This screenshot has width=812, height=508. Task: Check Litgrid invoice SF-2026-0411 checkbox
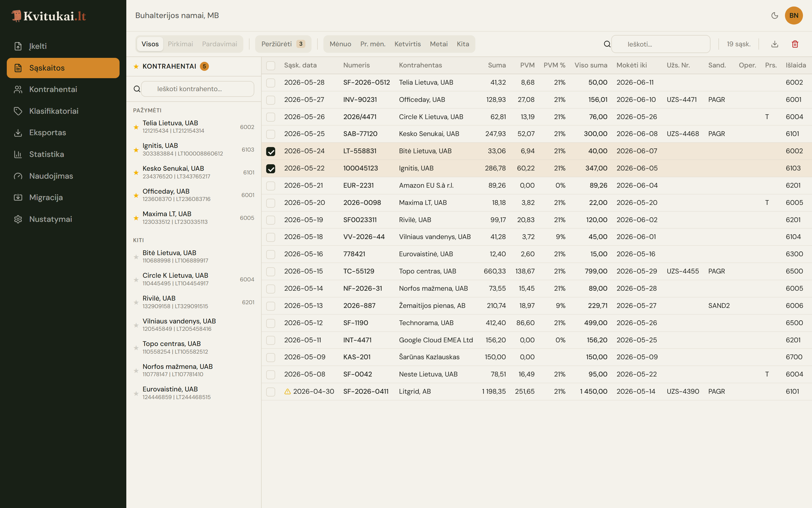270,392
